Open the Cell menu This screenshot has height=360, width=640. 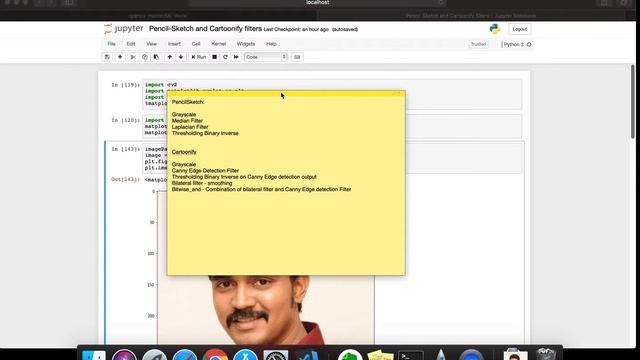click(x=196, y=44)
